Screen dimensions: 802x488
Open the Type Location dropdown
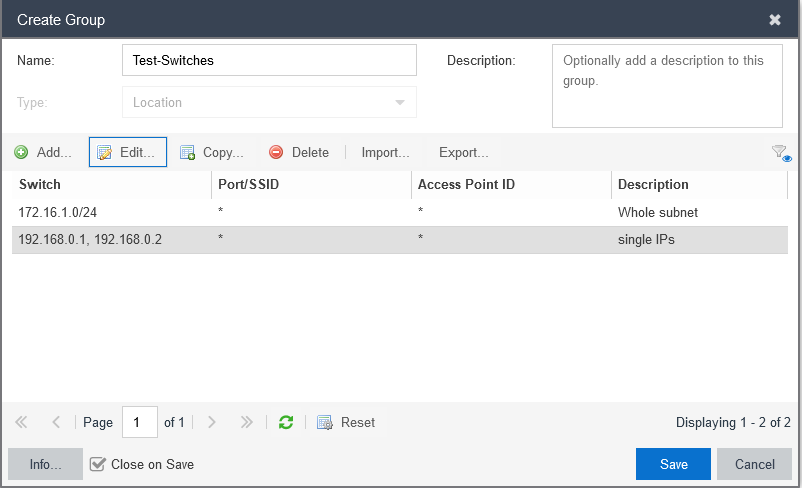(x=270, y=102)
